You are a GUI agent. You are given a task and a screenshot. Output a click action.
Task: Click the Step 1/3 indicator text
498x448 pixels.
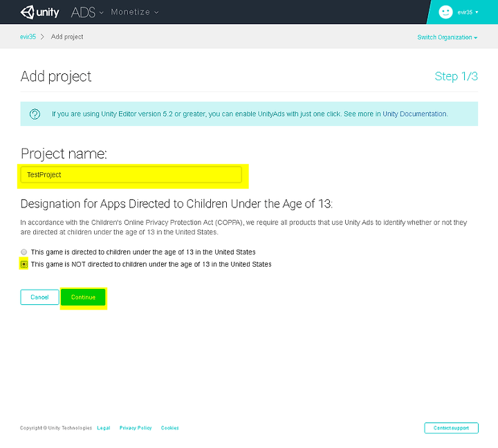click(456, 76)
